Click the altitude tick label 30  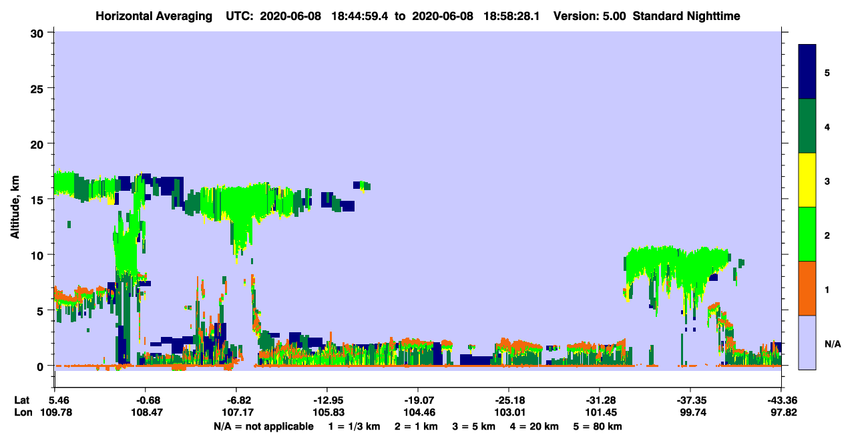point(39,33)
